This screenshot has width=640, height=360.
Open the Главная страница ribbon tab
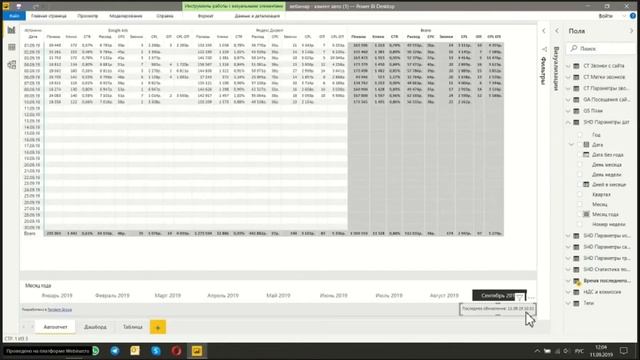(x=49, y=16)
